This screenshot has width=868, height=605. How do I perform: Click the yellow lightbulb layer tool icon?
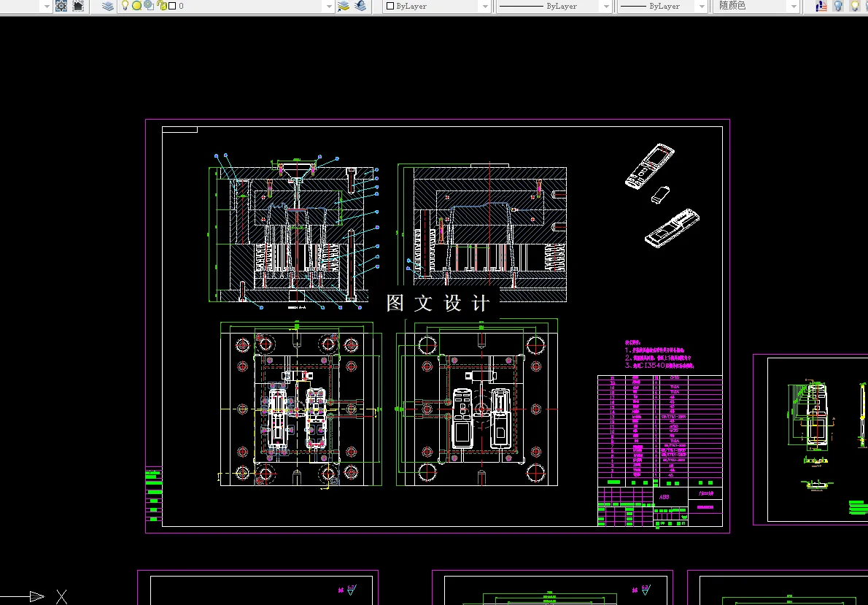[855, 6]
